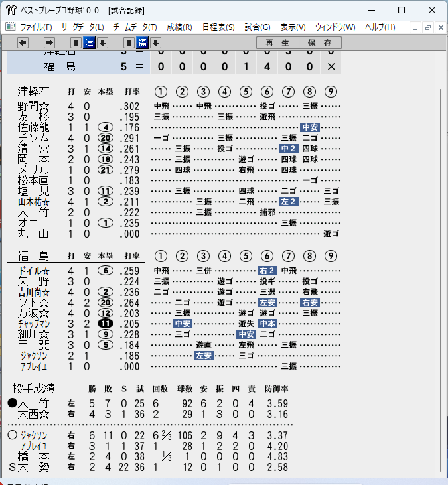
Task: Open the チームデータ(T) menu
Action: click(135, 27)
